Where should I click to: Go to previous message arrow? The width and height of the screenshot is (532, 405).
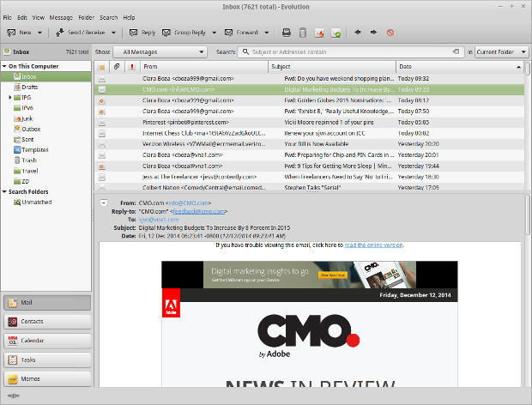coord(357,33)
